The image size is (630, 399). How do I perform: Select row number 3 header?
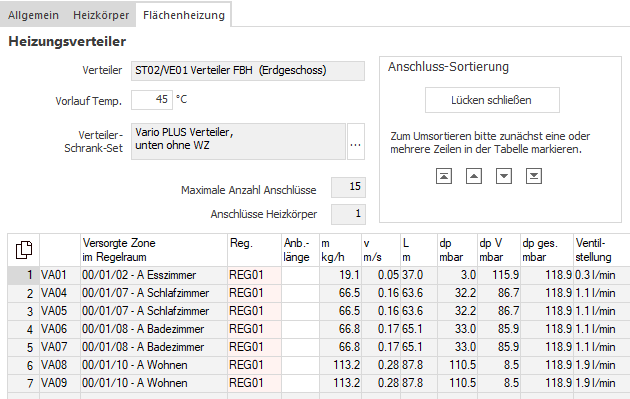point(23,311)
